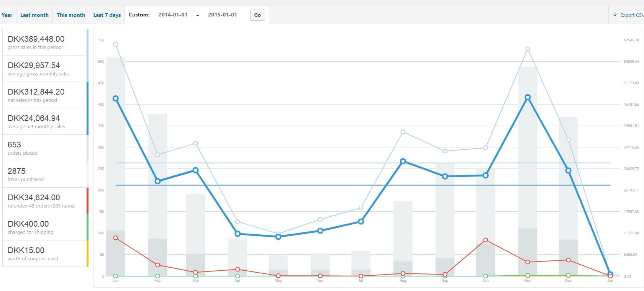Click the Export CSV link

[631, 15]
